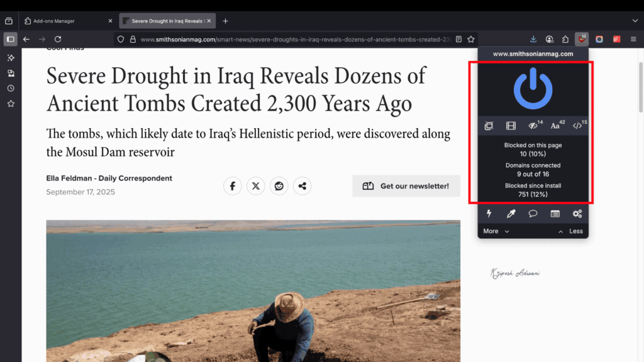Image resolution: width=644 pixels, height=362 pixels.
Task: Click the Blocked since install percentage stat
Action: click(533, 194)
